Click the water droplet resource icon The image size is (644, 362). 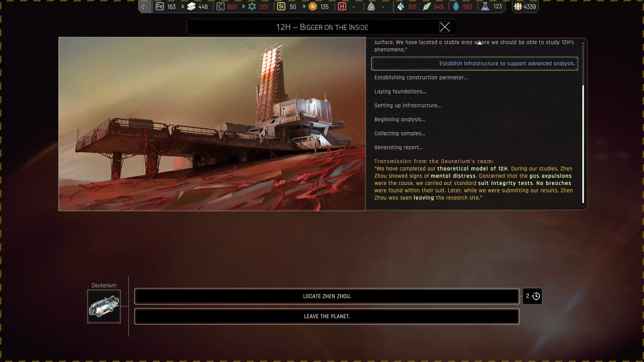400,6
